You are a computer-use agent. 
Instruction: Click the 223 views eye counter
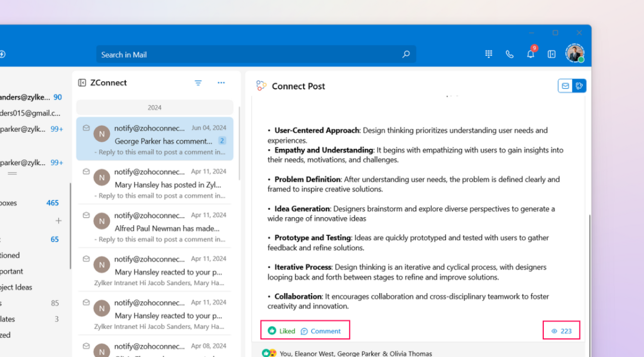(x=562, y=331)
